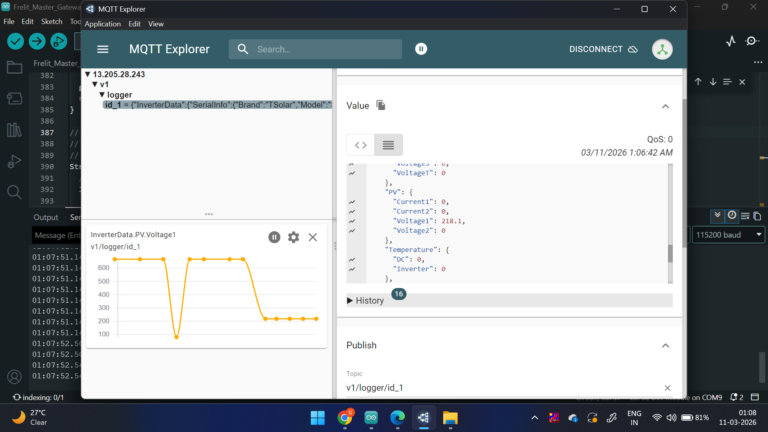Viewport: 768px width, 432px height.
Task: Switch to formatted list view toggle
Action: (x=388, y=145)
